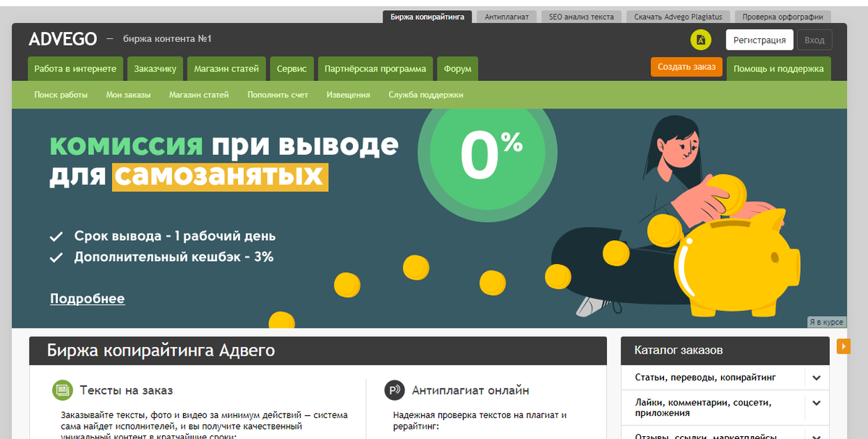Click 'Пополнить счет' in the submenu
This screenshot has width=868, height=439.
[x=278, y=94]
